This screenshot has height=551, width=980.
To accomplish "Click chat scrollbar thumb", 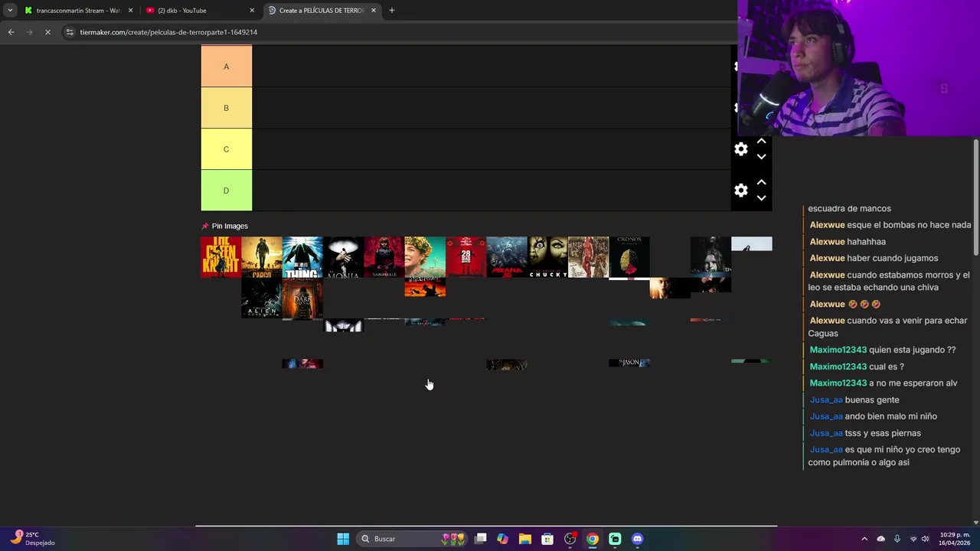I will click(976, 197).
